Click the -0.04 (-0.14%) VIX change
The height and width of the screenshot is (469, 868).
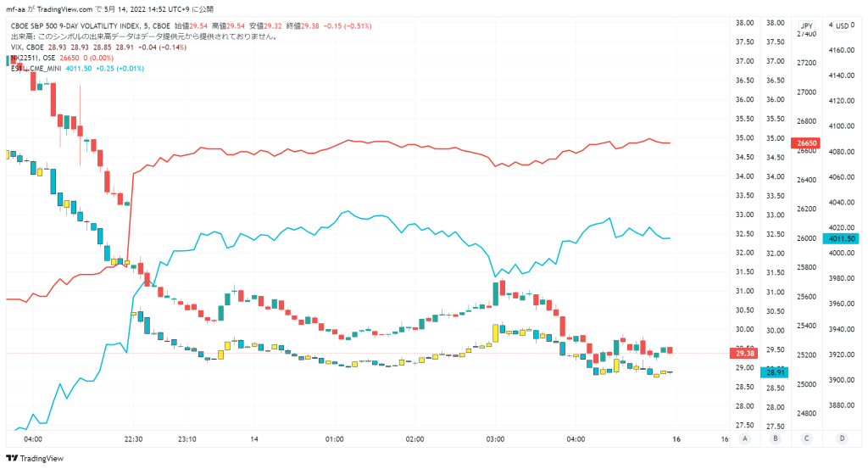click(x=162, y=47)
